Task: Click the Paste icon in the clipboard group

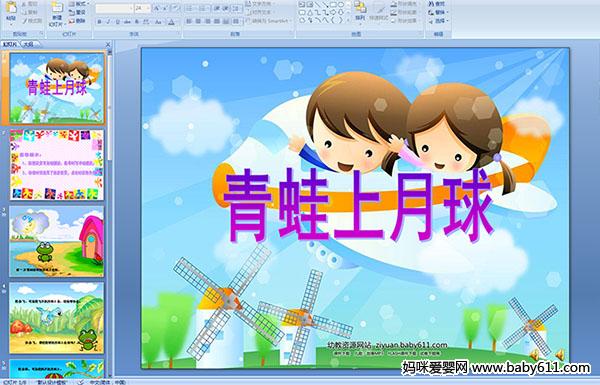Action: pyautogui.click(x=11, y=11)
